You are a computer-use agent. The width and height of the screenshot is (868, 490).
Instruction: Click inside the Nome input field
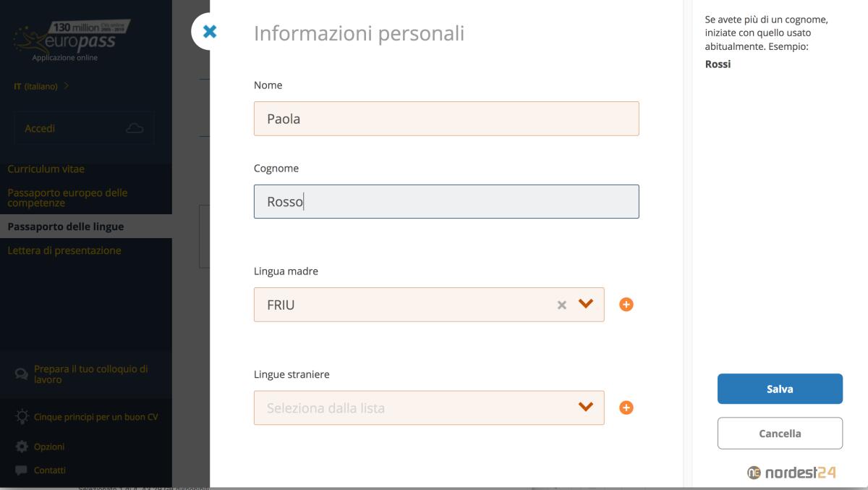(x=446, y=118)
